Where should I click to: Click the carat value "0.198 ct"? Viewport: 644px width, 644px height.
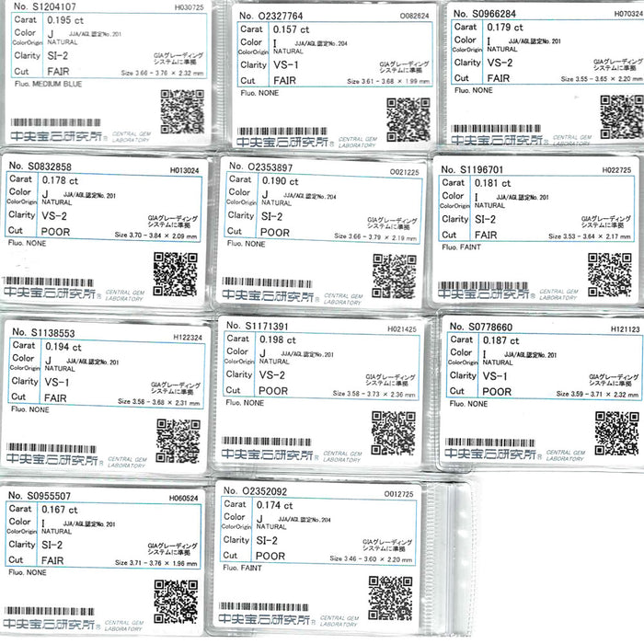(277, 339)
